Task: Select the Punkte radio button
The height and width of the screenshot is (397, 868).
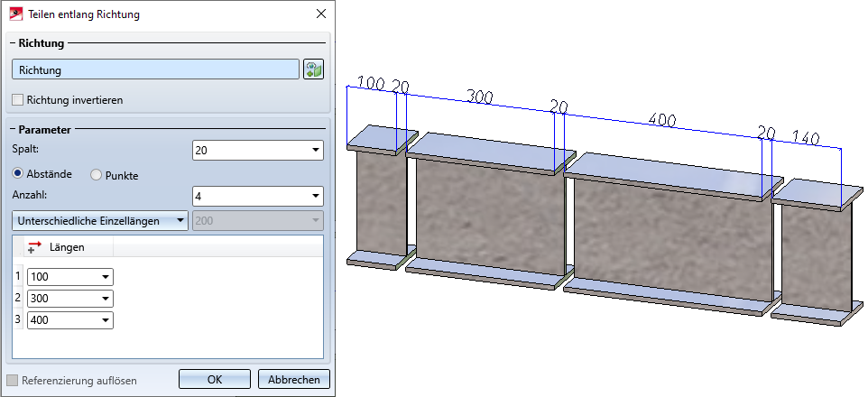Action: tap(97, 176)
